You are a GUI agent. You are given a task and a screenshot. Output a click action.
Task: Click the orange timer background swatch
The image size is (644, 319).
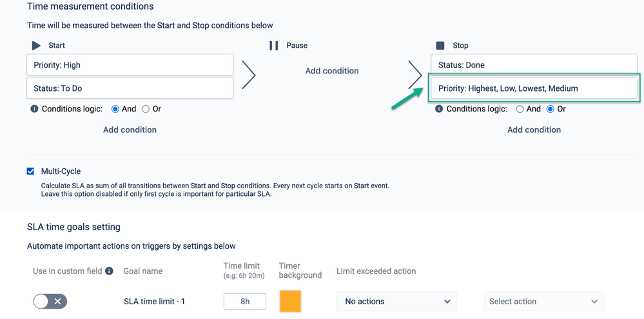[290, 301]
